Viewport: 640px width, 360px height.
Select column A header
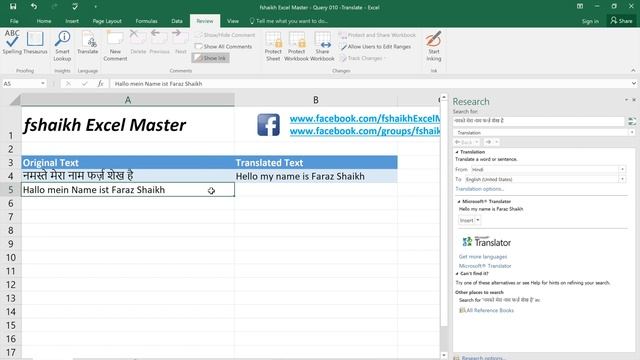128,100
